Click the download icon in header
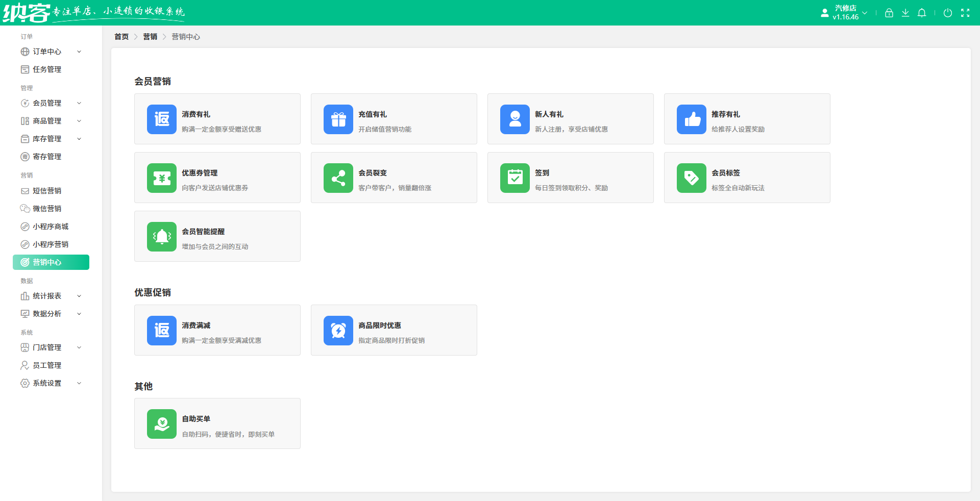 (x=905, y=13)
